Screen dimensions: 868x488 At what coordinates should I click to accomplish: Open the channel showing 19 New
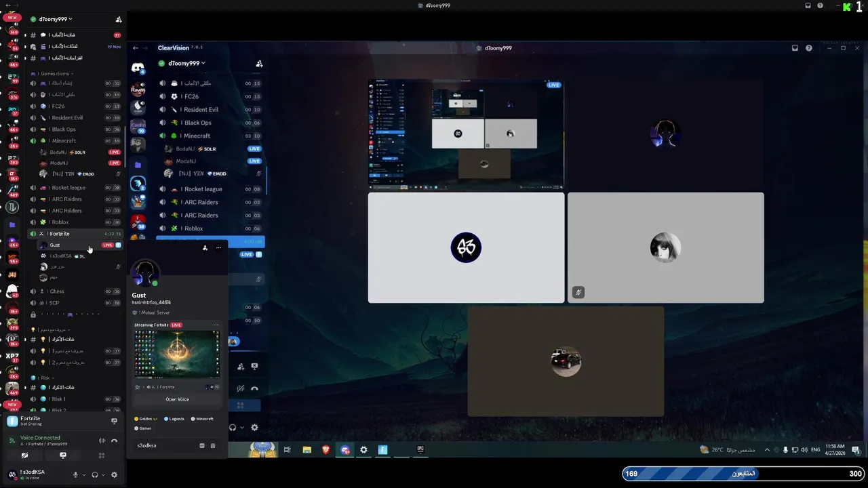pyautogui.click(x=75, y=46)
